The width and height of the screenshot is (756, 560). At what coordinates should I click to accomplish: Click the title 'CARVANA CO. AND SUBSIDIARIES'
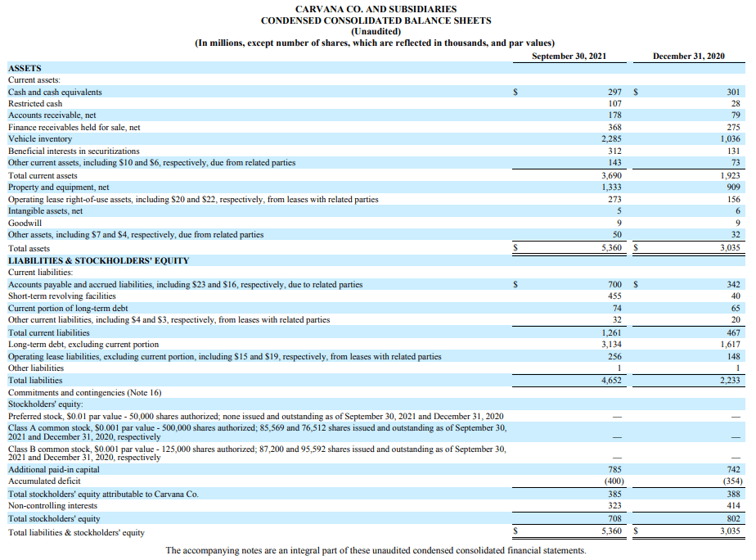pyautogui.click(x=376, y=9)
